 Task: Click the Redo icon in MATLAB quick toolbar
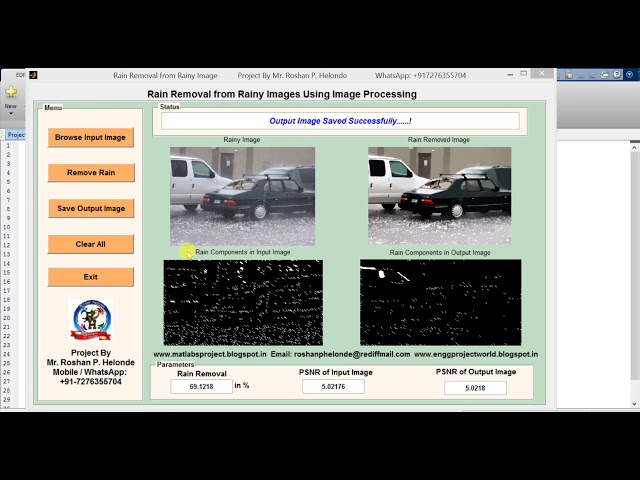click(x=592, y=75)
